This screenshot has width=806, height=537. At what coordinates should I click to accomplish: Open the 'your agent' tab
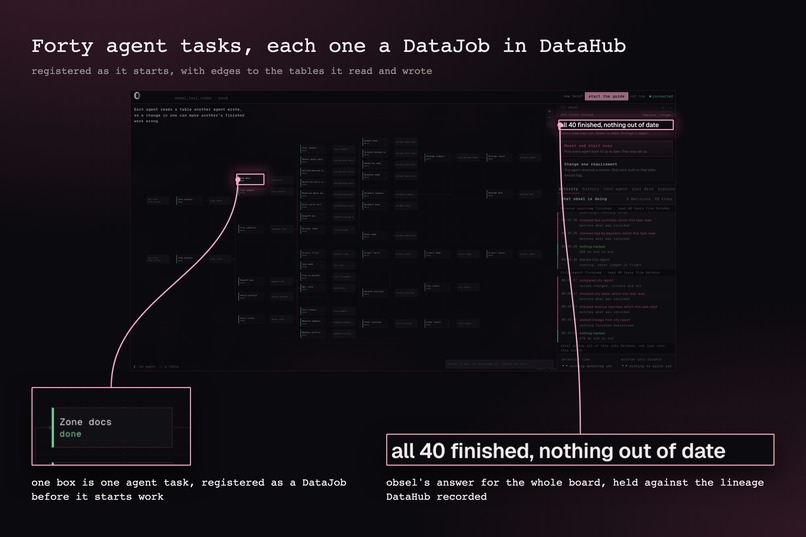pos(615,189)
